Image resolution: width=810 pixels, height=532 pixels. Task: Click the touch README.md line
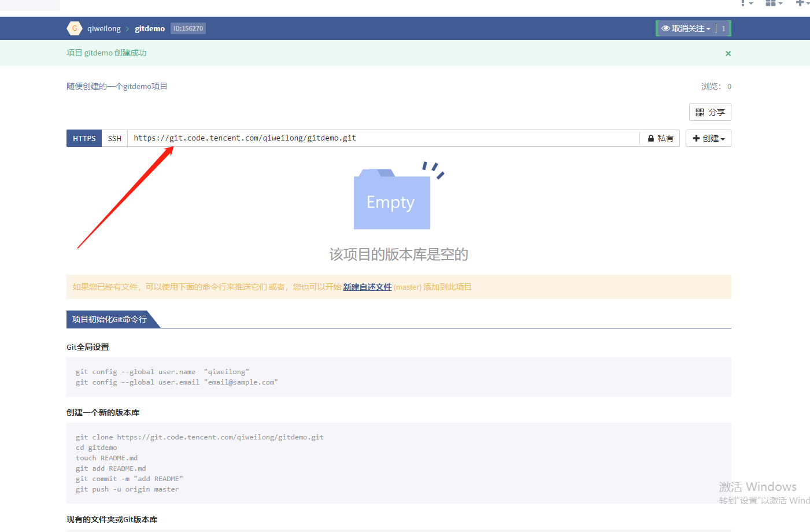coord(107,458)
